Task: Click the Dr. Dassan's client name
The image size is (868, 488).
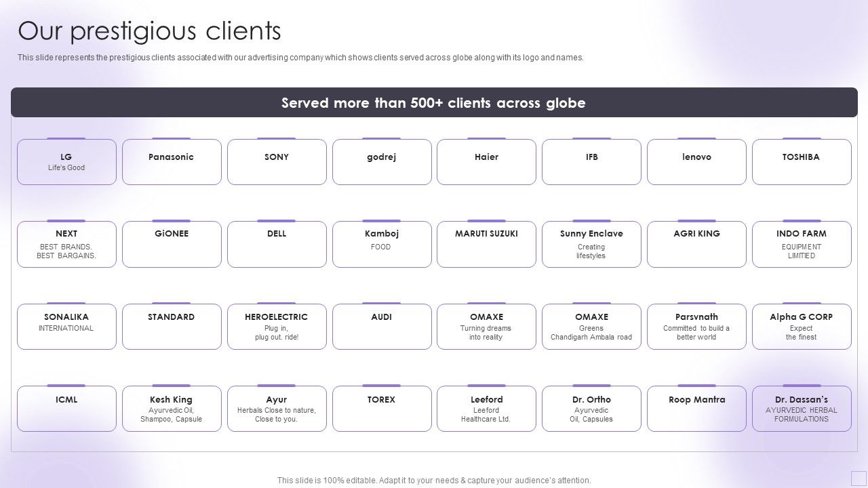Action: click(x=801, y=400)
